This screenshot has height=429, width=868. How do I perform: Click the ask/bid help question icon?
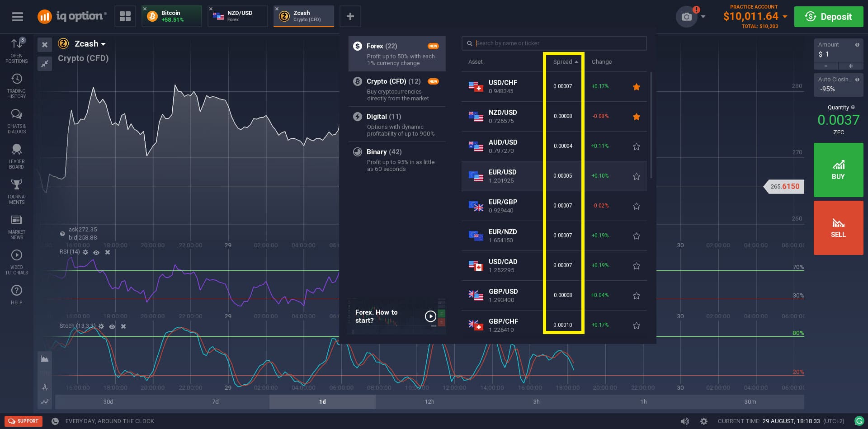62,234
